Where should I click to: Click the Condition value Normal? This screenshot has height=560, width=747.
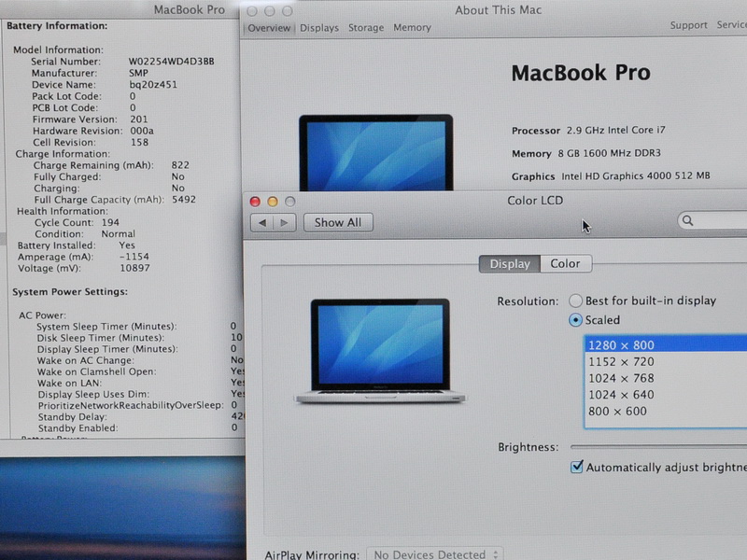click(118, 234)
